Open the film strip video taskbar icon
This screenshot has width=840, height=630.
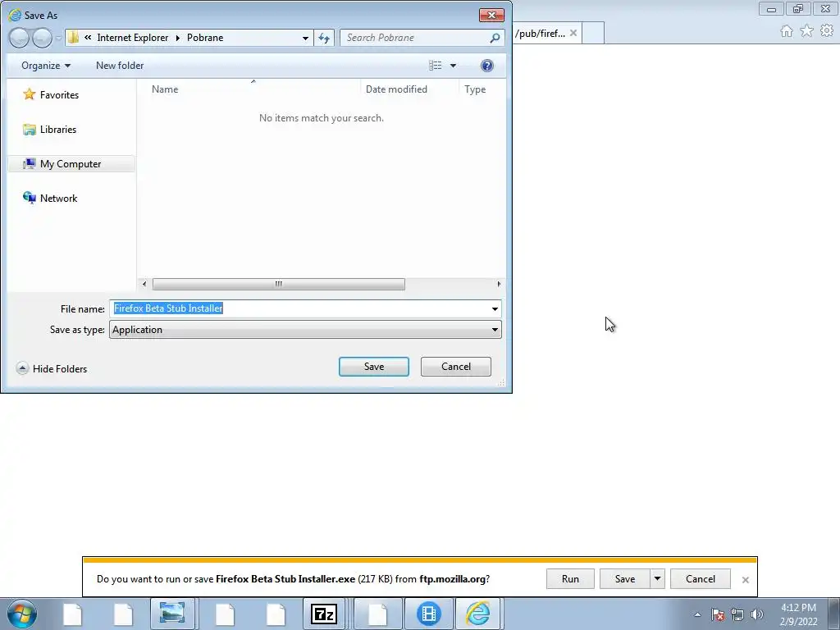pyautogui.click(x=428, y=614)
